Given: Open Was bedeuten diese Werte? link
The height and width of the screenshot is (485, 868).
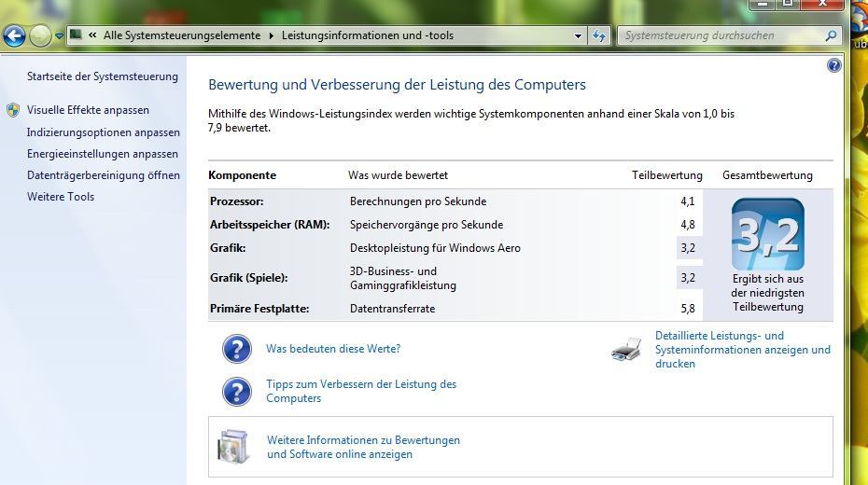Looking at the screenshot, I should [333, 349].
